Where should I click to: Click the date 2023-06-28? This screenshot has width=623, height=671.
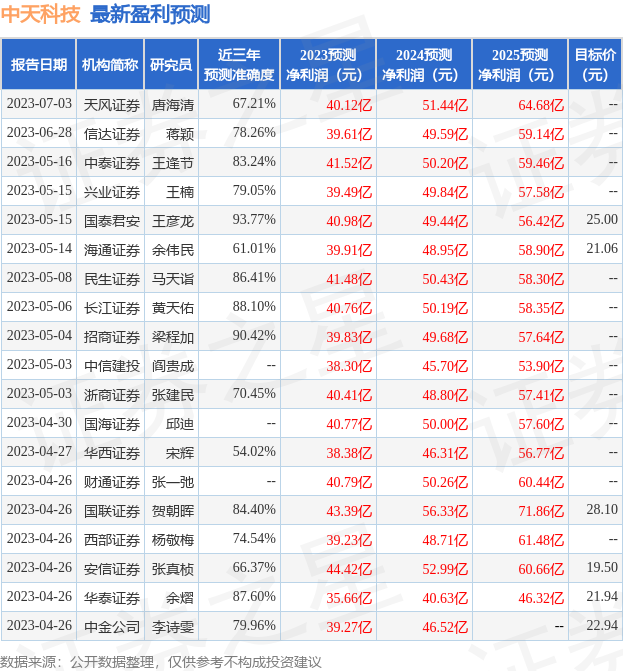click(39, 133)
